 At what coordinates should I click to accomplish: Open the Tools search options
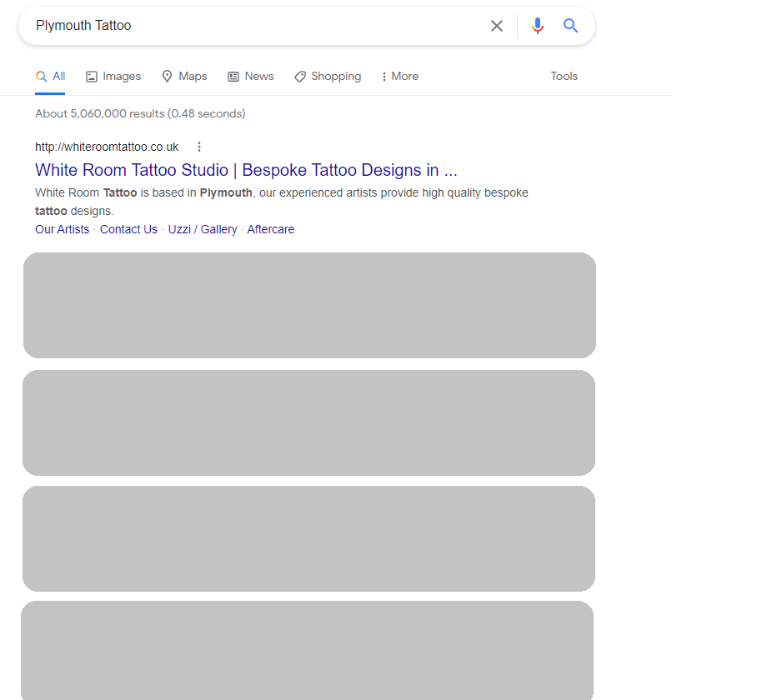pyautogui.click(x=564, y=77)
